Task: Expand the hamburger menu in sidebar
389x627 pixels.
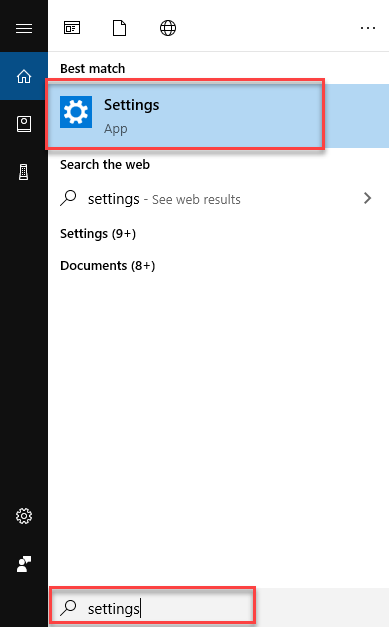Action: point(24,28)
